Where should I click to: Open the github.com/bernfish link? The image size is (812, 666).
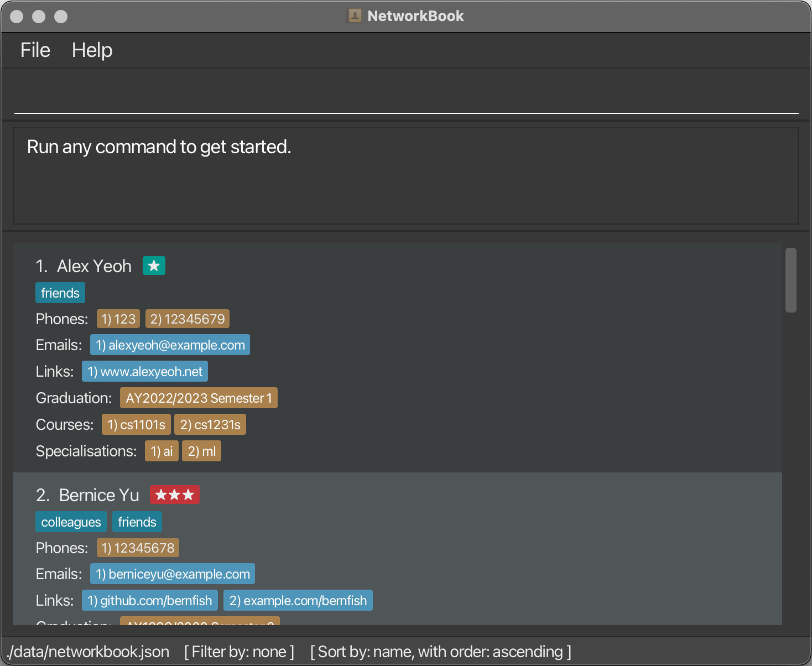tap(150, 600)
